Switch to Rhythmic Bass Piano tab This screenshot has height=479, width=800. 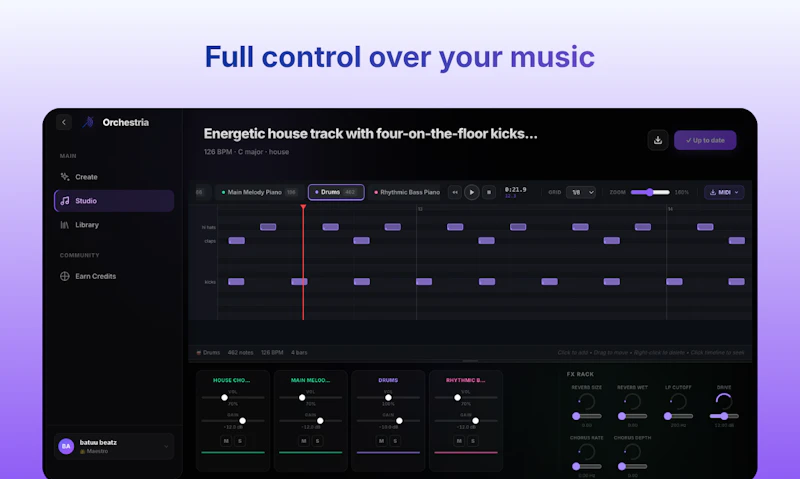(x=407, y=192)
